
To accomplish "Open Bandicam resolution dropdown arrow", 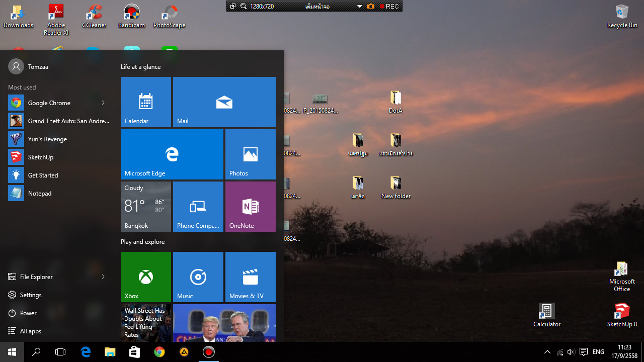I will (x=359, y=7).
